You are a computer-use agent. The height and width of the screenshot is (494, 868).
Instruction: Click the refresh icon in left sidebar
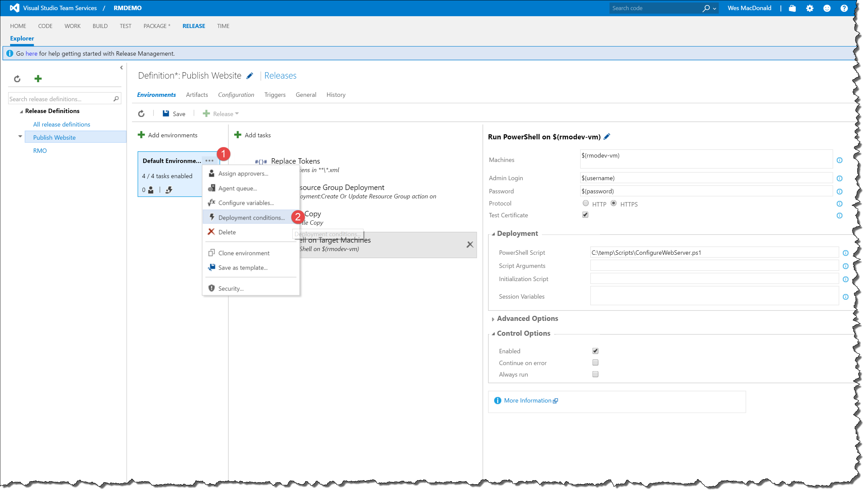point(17,79)
